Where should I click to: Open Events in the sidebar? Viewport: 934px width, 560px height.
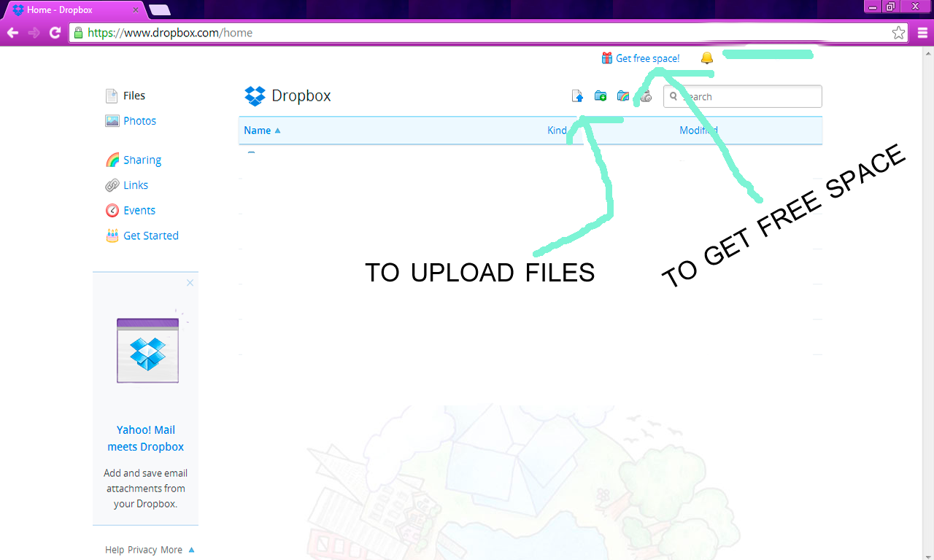[139, 210]
